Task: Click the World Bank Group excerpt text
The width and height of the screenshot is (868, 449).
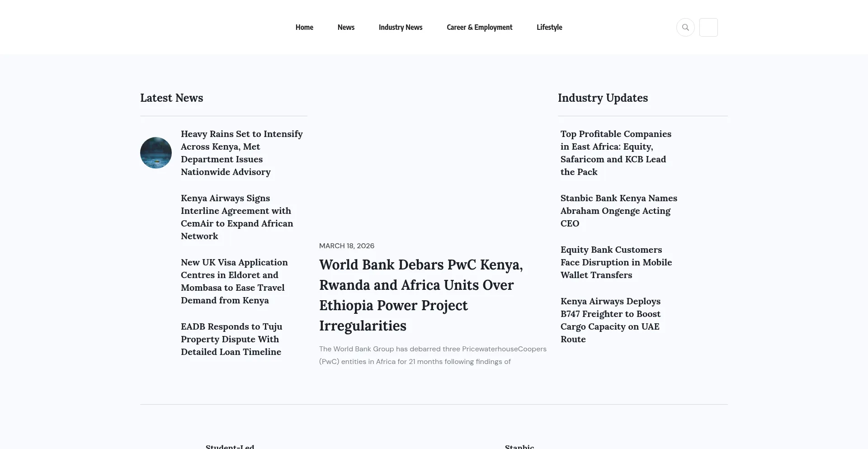Action: click(433, 355)
